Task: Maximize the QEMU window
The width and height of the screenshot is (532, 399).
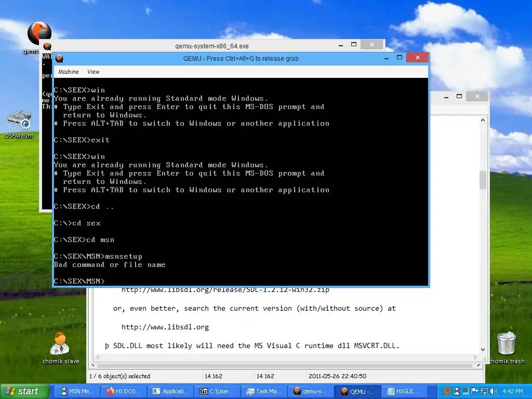Action: click(400, 58)
